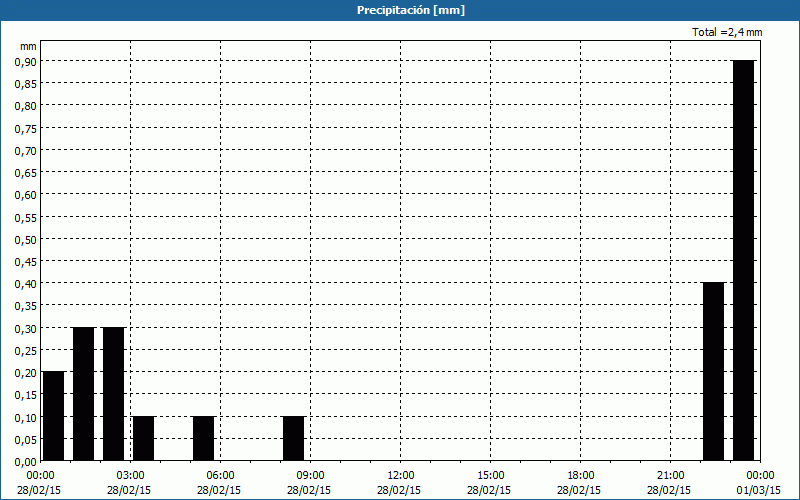Click the 18:00 time axis label

pos(581,476)
